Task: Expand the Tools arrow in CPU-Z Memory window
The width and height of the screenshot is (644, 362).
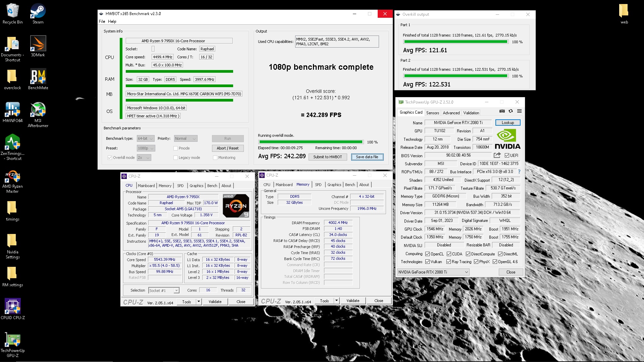Action: point(336,301)
